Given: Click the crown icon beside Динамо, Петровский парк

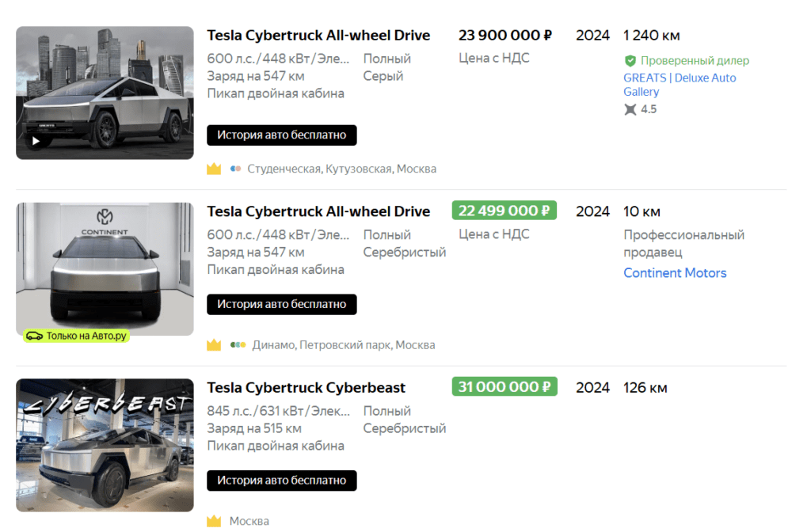Looking at the screenshot, I should pyautogui.click(x=214, y=345).
